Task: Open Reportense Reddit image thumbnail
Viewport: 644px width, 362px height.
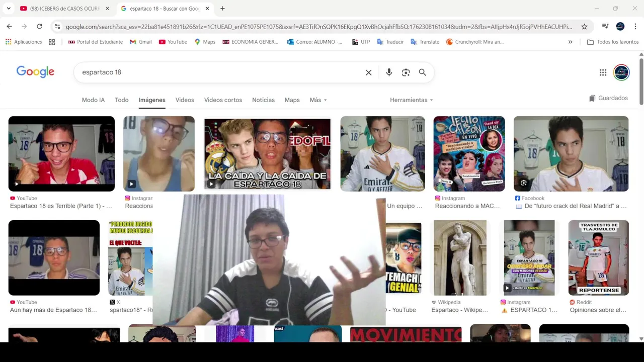Action: [598, 257]
